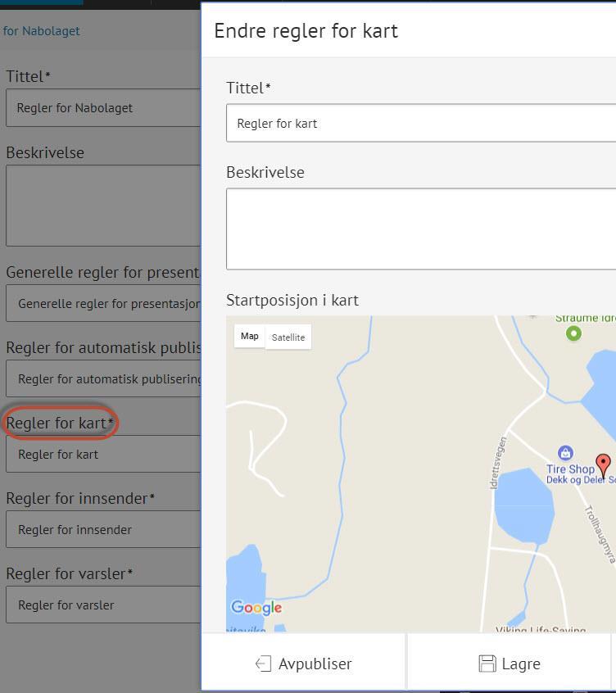616x693 pixels.
Task: Open the Regler for kart entry box
Action: click(102, 455)
